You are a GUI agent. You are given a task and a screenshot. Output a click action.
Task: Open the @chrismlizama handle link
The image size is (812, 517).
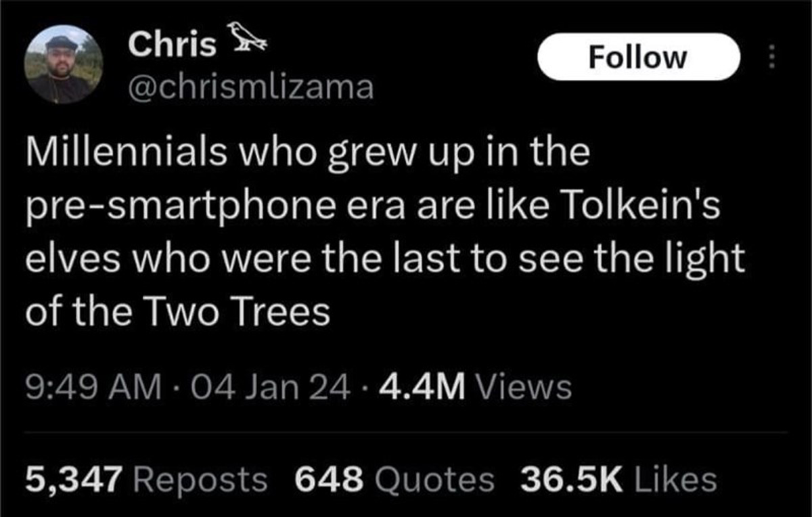(250, 87)
